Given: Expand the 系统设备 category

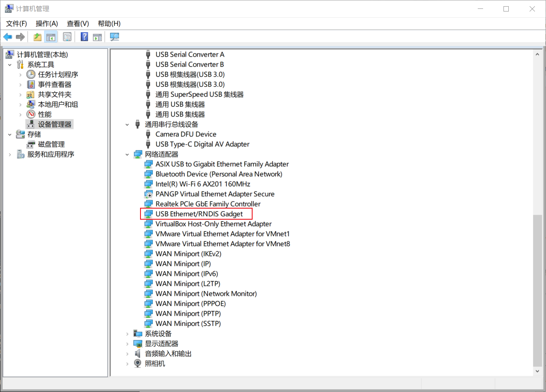Looking at the screenshot, I should [128, 334].
